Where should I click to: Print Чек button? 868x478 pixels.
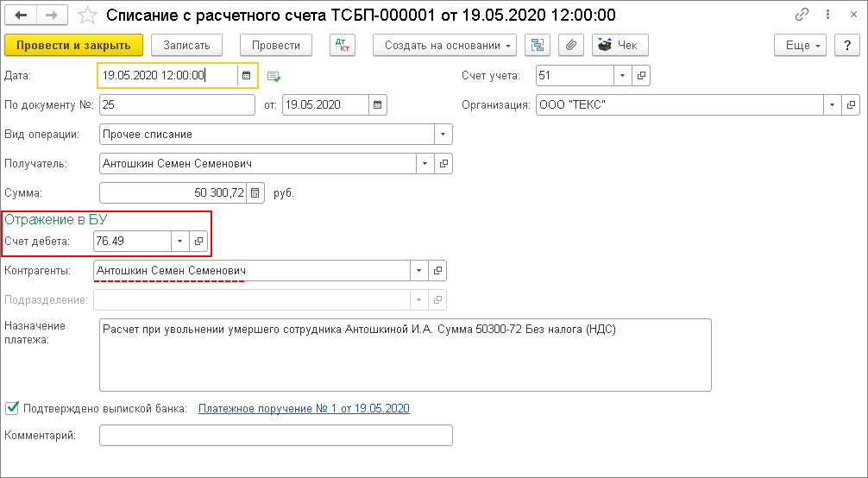tap(620, 46)
